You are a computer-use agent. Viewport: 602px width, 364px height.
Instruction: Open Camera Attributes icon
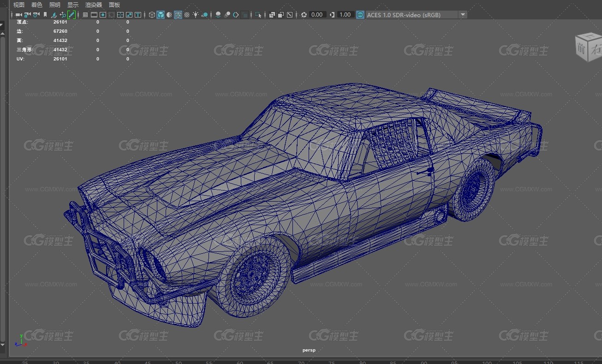click(x=36, y=15)
